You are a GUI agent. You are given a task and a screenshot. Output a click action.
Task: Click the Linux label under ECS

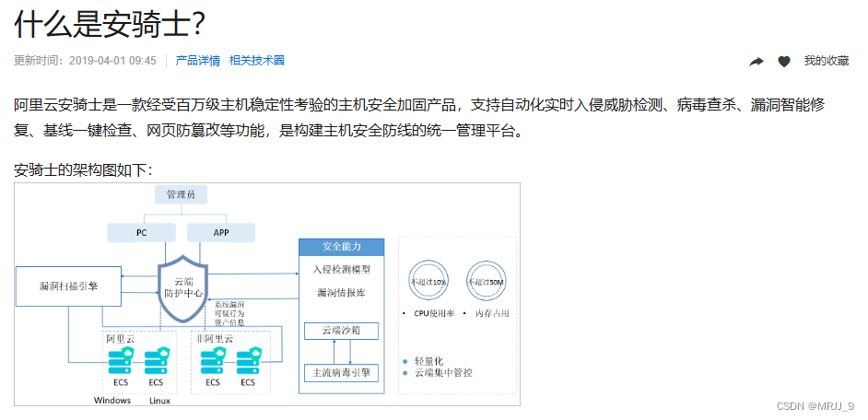click(159, 401)
